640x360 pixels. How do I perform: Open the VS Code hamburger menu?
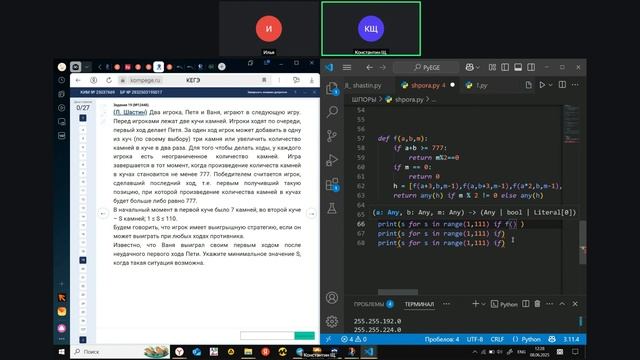[347, 67]
